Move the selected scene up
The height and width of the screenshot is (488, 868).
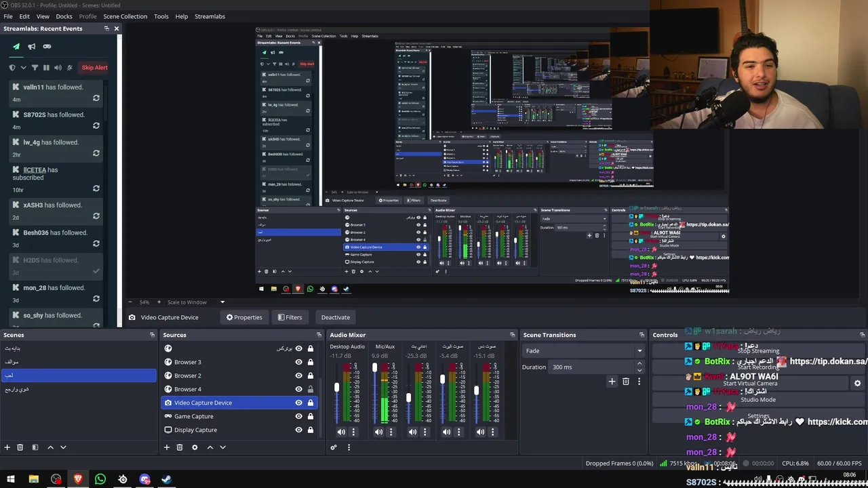pyautogui.click(x=50, y=447)
